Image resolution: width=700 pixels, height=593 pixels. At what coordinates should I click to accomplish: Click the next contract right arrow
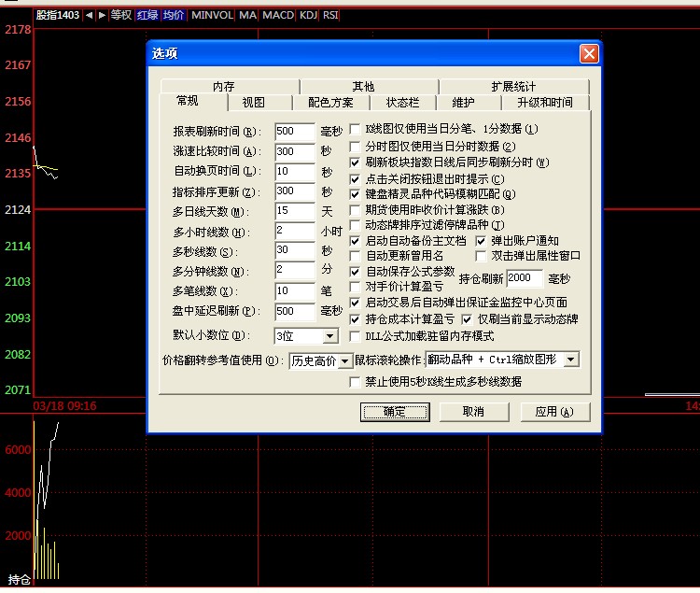pos(101,15)
